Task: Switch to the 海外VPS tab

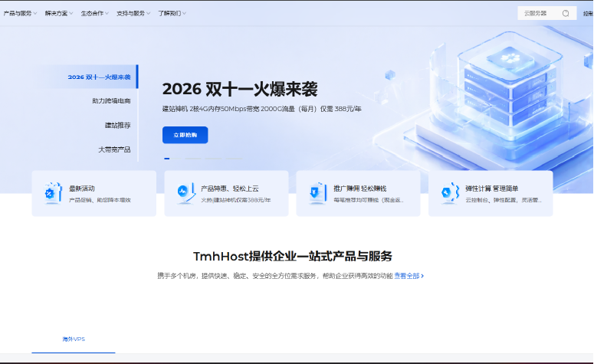Action: coord(74,339)
